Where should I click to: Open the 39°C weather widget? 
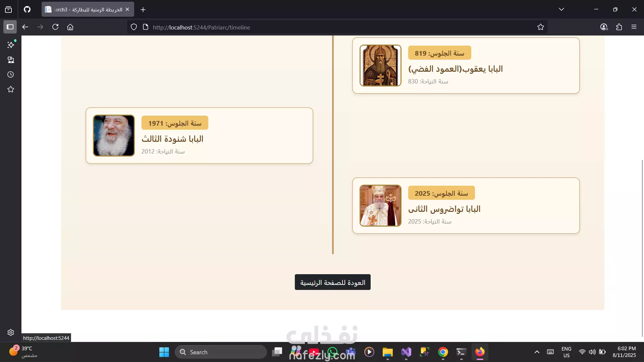coord(23,352)
